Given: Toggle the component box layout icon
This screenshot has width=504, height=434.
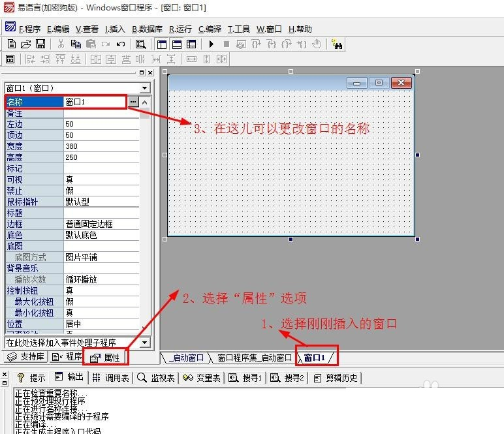Looking at the screenshot, I should click(x=191, y=44).
